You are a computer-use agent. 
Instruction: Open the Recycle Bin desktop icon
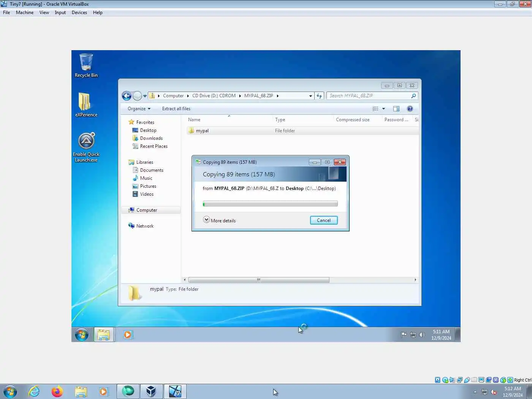(86, 65)
